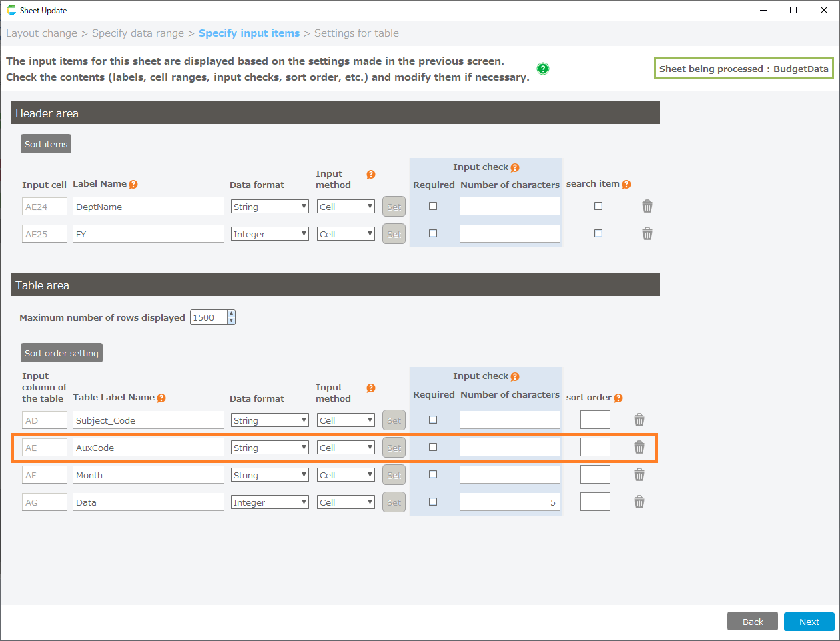This screenshot has height=641, width=840.
Task: Tick Required checkbox for Month row
Action: coord(433,474)
